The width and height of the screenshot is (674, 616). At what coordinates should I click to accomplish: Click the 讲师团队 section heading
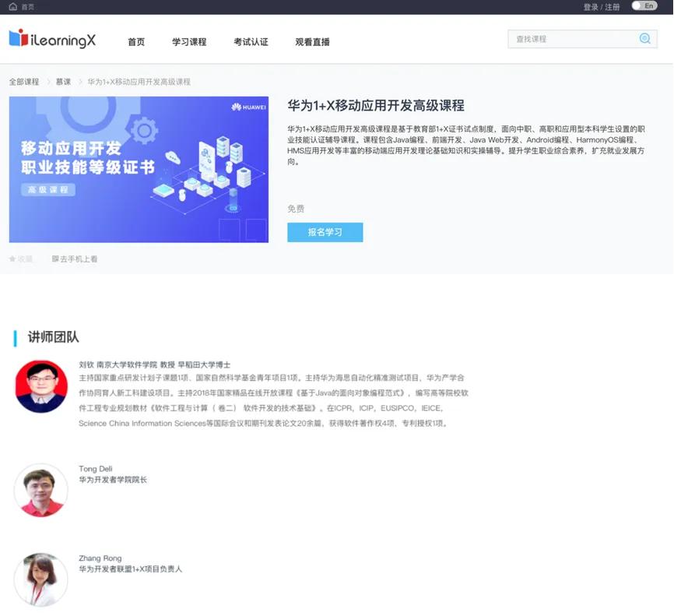(x=53, y=337)
